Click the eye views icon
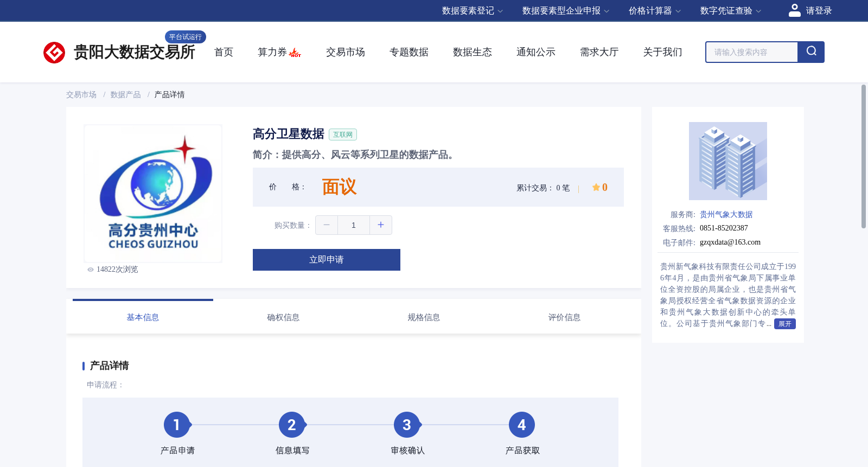The image size is (868, 467). (91, 270)
